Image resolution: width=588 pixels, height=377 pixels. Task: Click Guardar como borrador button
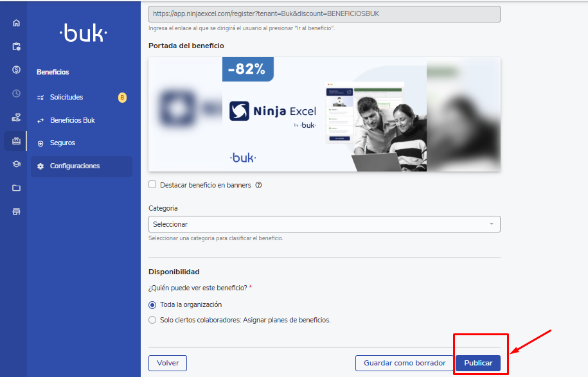pyautogui.click(x=404, y=363)
